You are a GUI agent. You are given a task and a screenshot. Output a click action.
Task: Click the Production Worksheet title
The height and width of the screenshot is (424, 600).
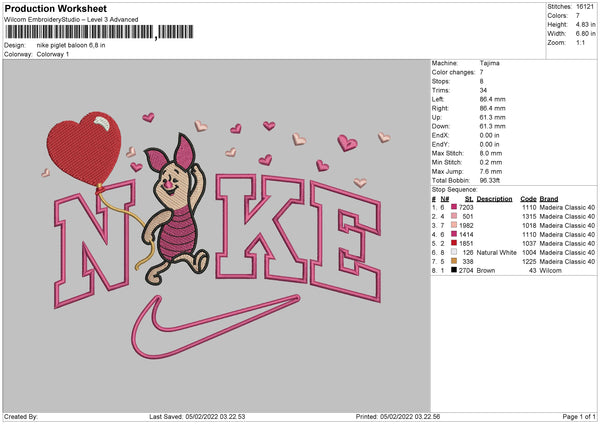coord(55,8)
